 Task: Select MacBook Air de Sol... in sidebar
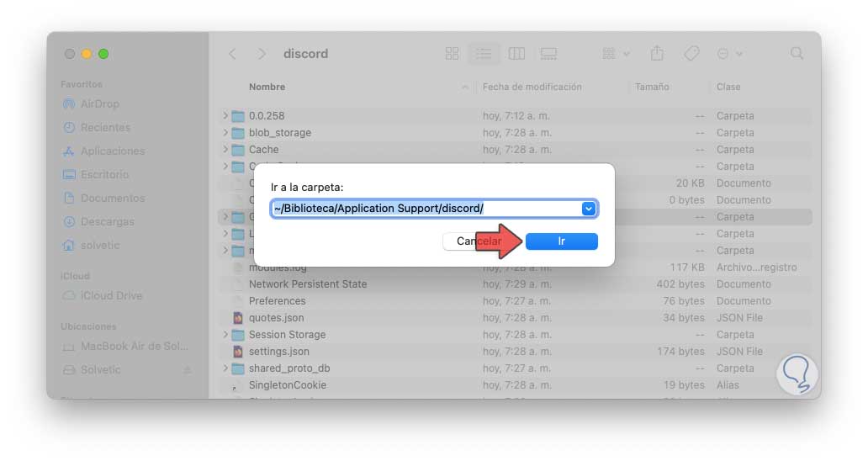point(125,347)
